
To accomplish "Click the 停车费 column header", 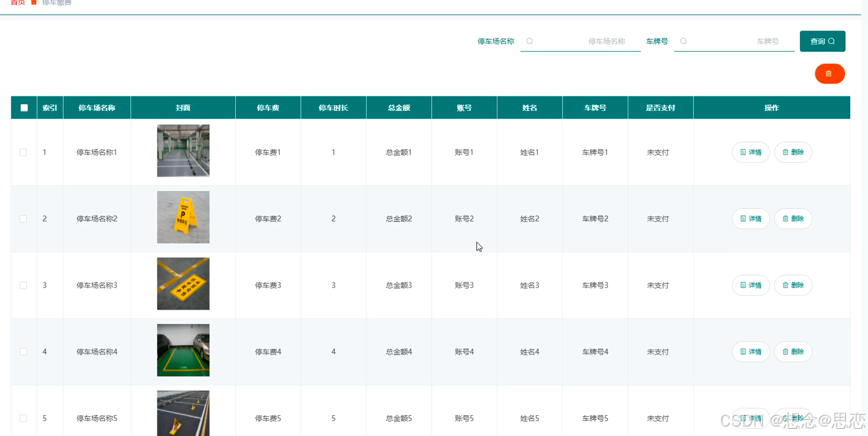I will 268,108.
